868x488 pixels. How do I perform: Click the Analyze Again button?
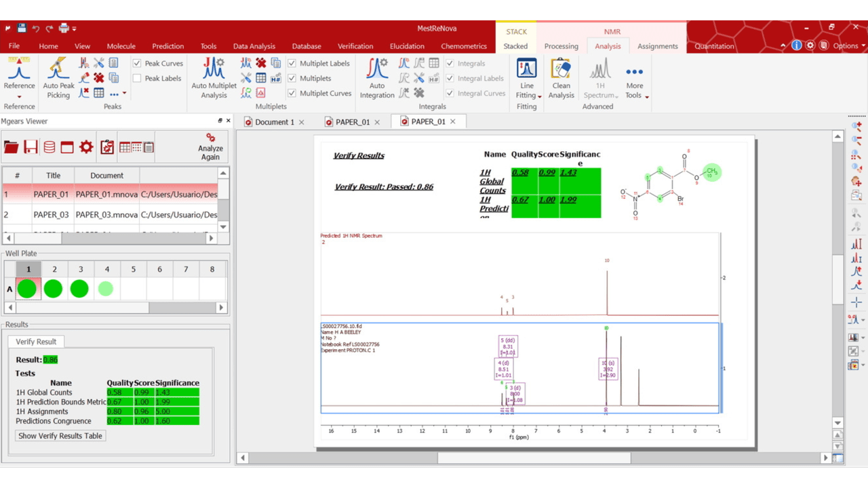[210, 147]
